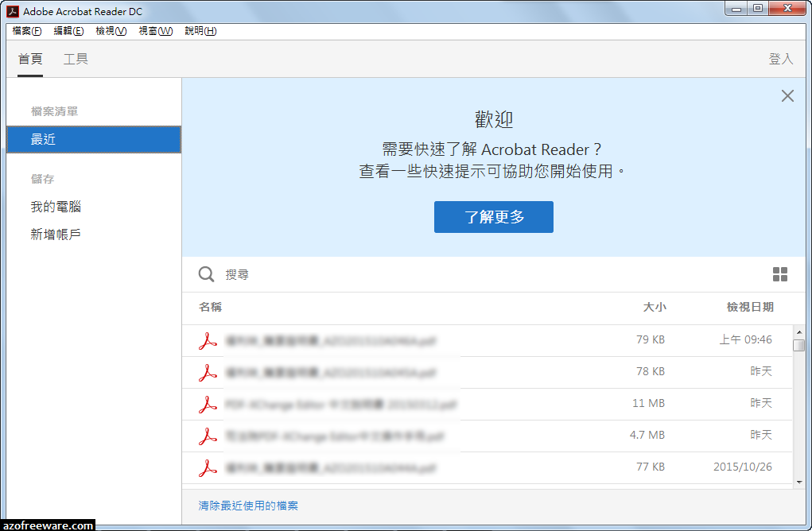
Task: Open the 編輯(E) menu
Action: pos(68,31)
